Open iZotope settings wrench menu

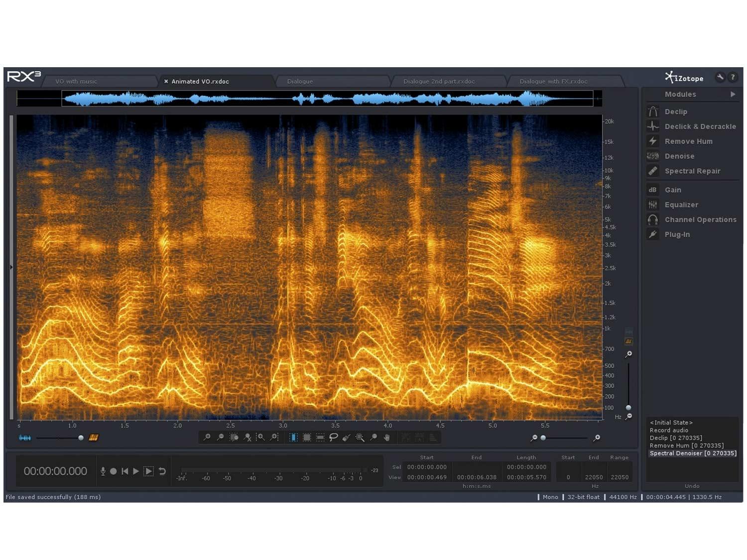coord(720,77)
